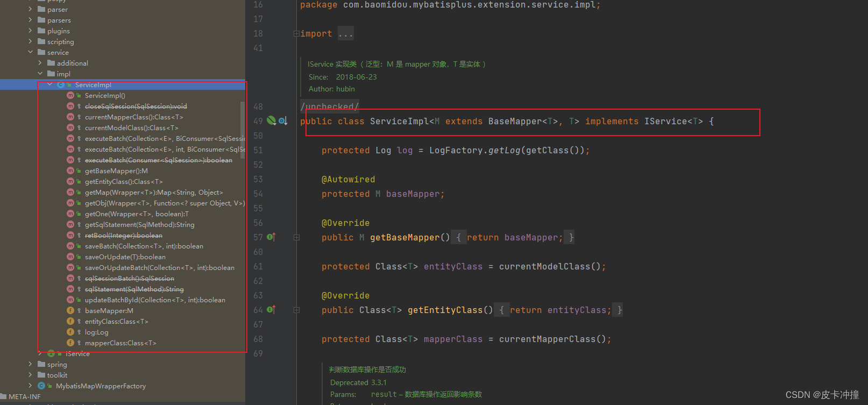The width and height of the screenshot is (868, 405).
Task: Click the method icon next to getBaseMapper():M
Action: click(x=70, y=171)
